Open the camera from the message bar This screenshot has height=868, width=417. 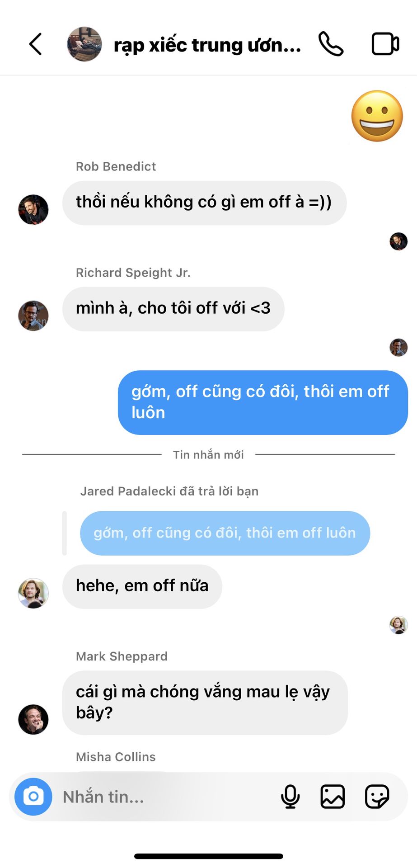pos(33,797)
